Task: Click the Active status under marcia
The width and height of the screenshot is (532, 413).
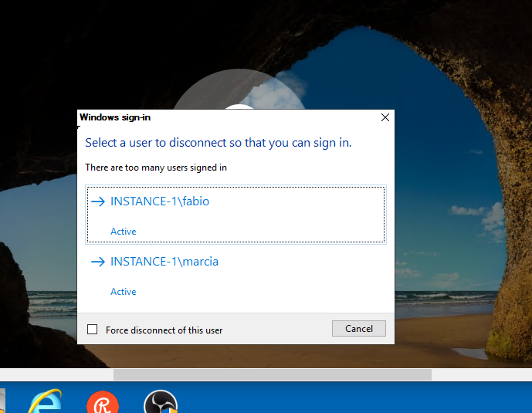Action: (x=124, y=292)
